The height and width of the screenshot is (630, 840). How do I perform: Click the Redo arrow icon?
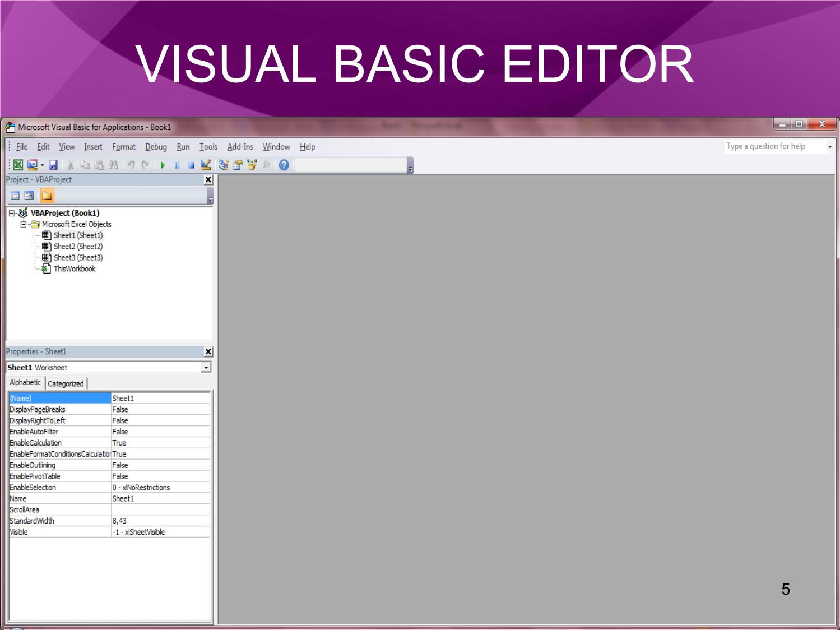pos(145,165)
